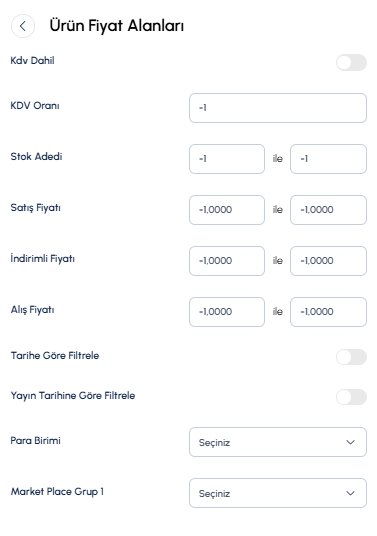This screenshot has width=377, height=536.
Task: Select the Alış Fiyatı minimum field
Action: click(227, 312)
